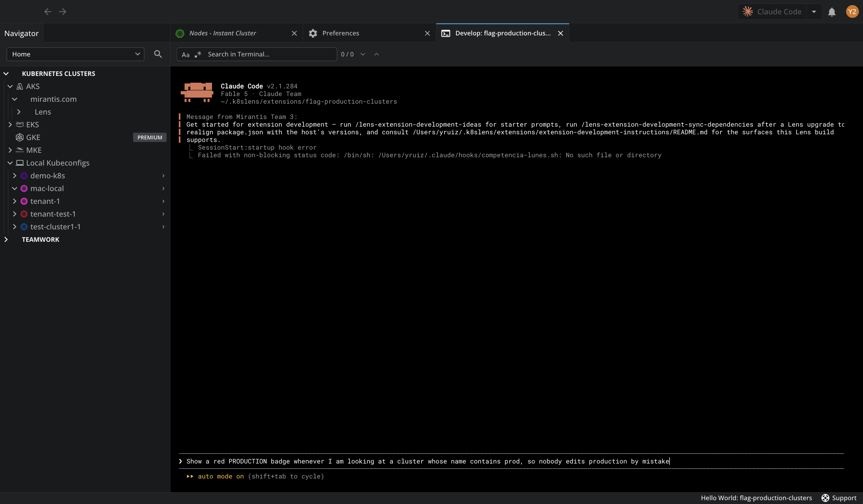Click Hello World: flag-production-clusters status item

(756, 498)
